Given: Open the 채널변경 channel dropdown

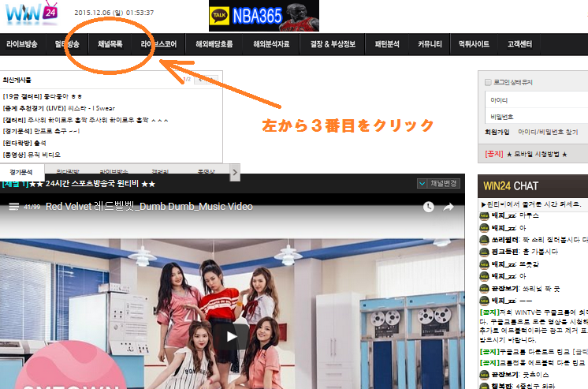Looking at the screenshot, I should click(438, 183).
